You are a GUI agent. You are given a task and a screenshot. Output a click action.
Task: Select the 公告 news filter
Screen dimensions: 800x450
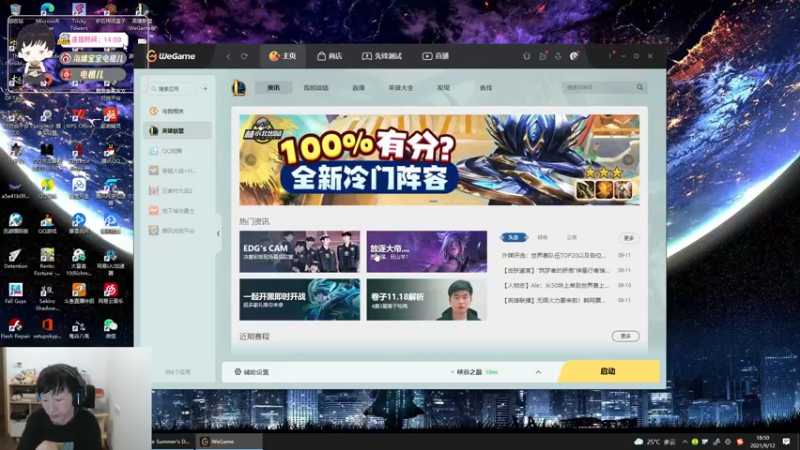tap(571, 237)
